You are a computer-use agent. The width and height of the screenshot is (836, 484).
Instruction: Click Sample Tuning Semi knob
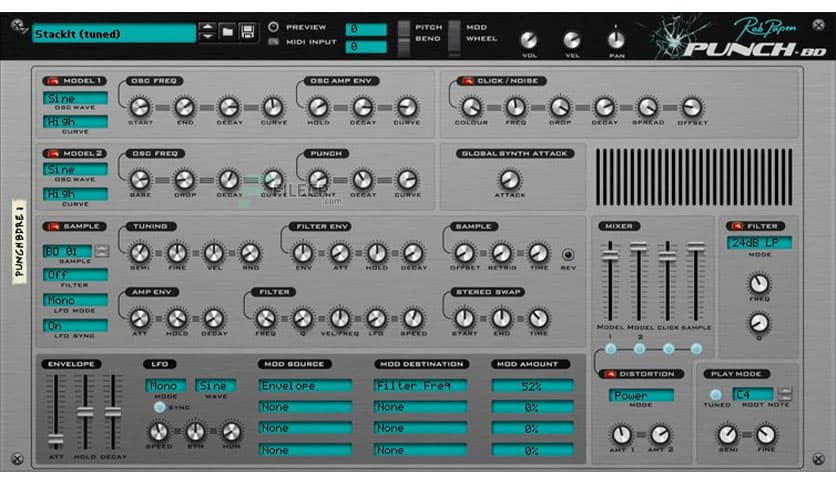point(140,253)
